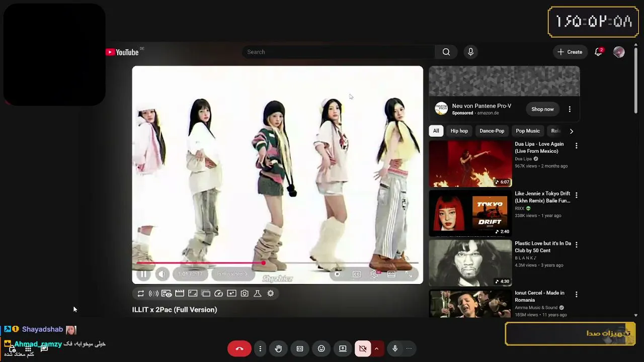Expand camera options with the up chevron

pyautogui.click(x=376, y=348)
